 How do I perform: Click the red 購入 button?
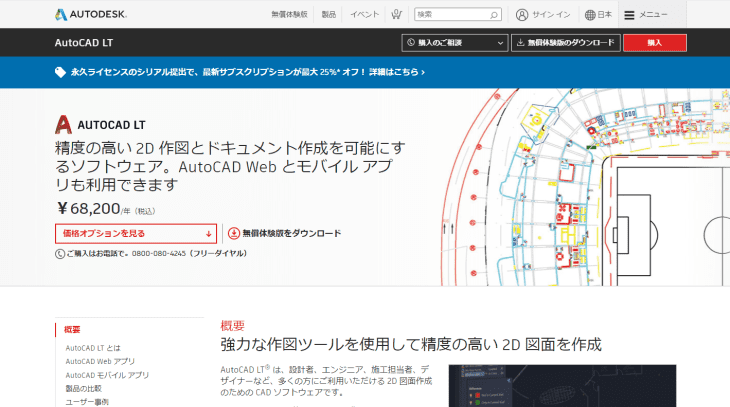coord(655,43)
